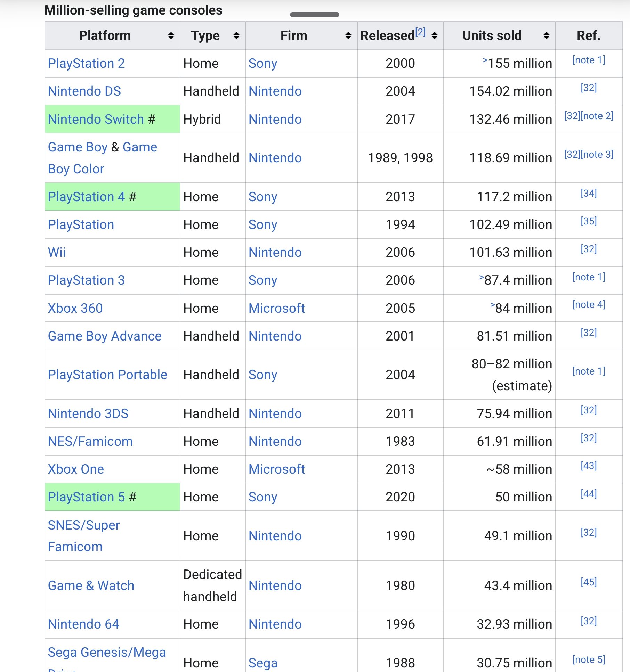630x672 pixels.
Task: Open the PlayStation Portable link
Action: coord(107,375)
